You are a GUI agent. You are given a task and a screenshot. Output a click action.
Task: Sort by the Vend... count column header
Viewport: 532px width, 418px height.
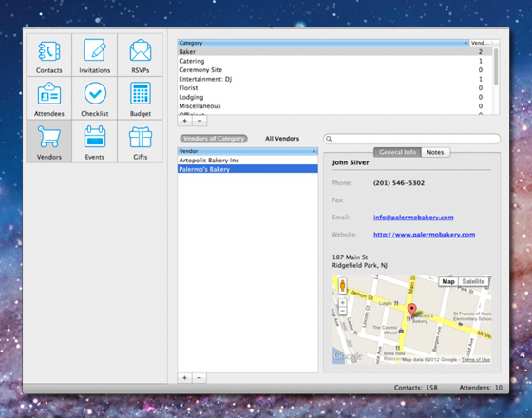(x=481, y=43)
